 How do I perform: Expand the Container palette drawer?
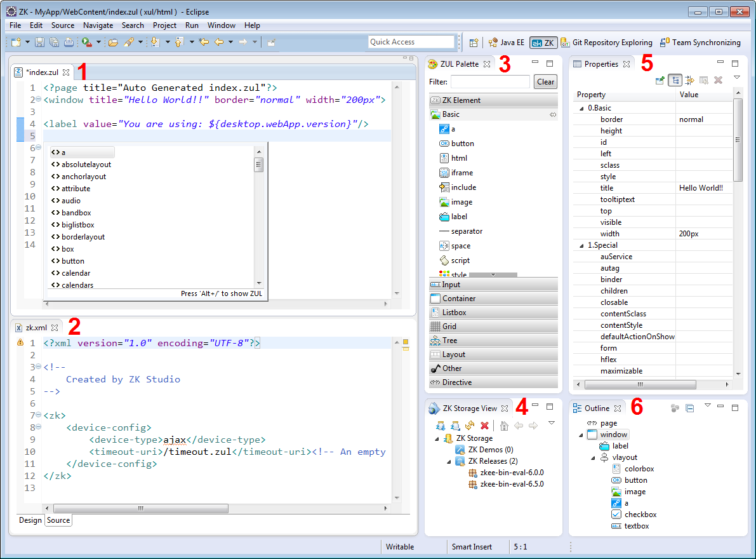[493, 299]
